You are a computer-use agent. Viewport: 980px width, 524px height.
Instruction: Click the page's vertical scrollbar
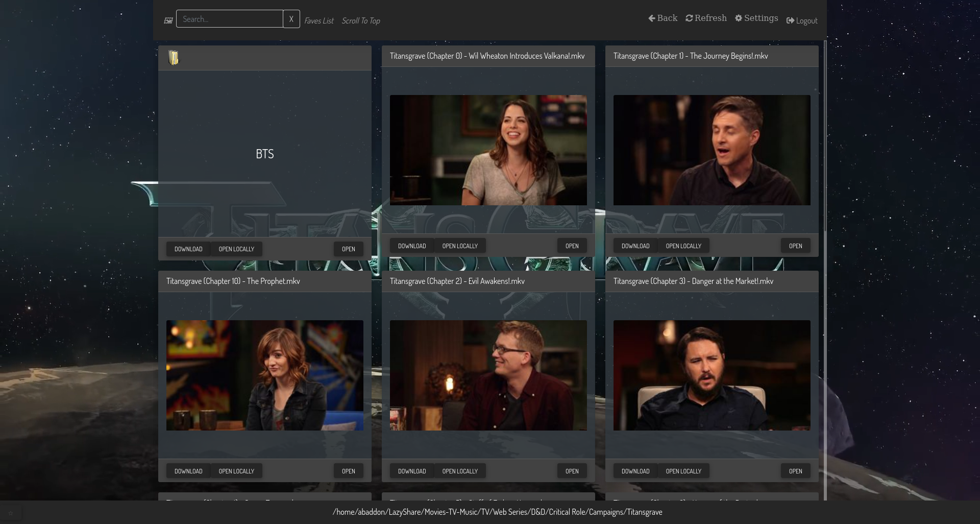(x=825, y=135)
